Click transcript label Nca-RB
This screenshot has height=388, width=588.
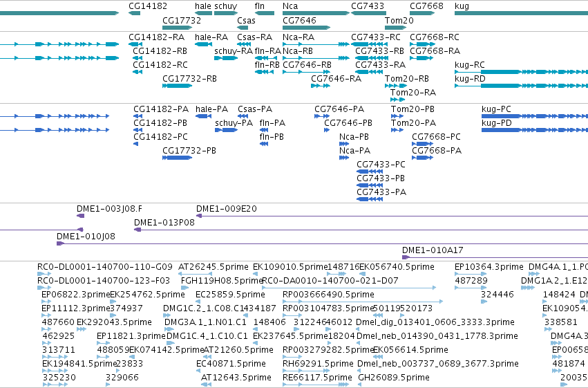298,51
